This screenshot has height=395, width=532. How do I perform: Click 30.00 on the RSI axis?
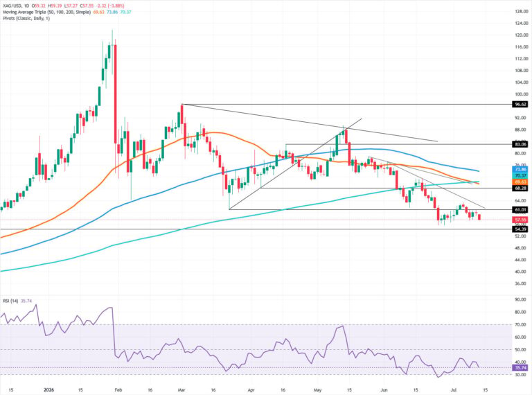pyautogui.click(x=521, y=375)
